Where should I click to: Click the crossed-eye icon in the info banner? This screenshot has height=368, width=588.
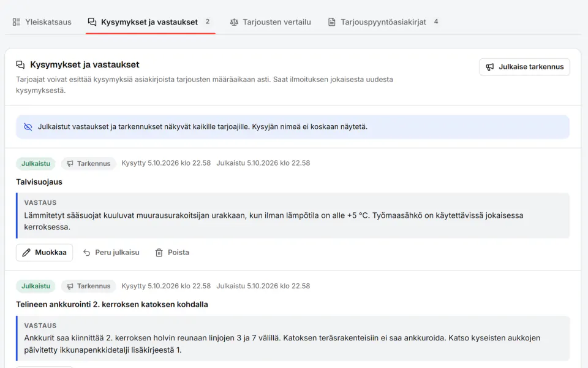click(x=28, y=126)
